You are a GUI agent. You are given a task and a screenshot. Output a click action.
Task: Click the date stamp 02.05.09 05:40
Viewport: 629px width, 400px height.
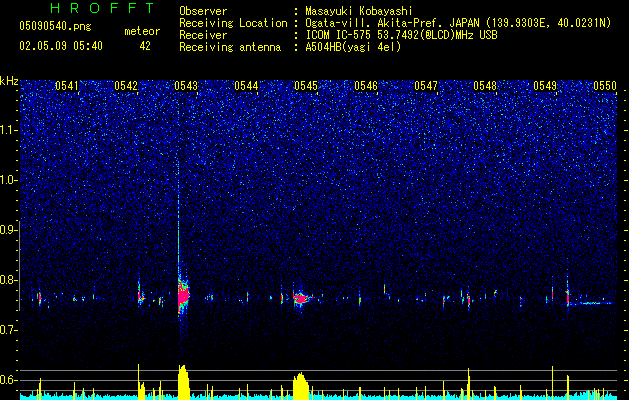coord(61,46)
